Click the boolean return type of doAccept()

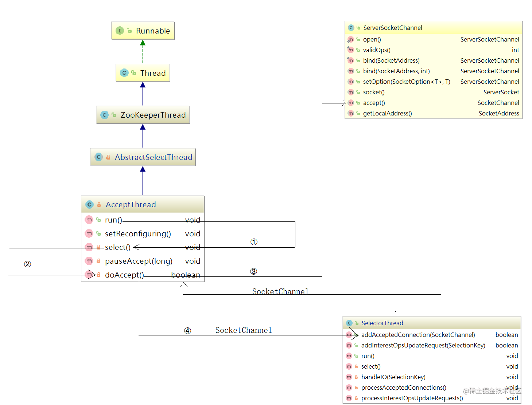[x=186, y=275]
